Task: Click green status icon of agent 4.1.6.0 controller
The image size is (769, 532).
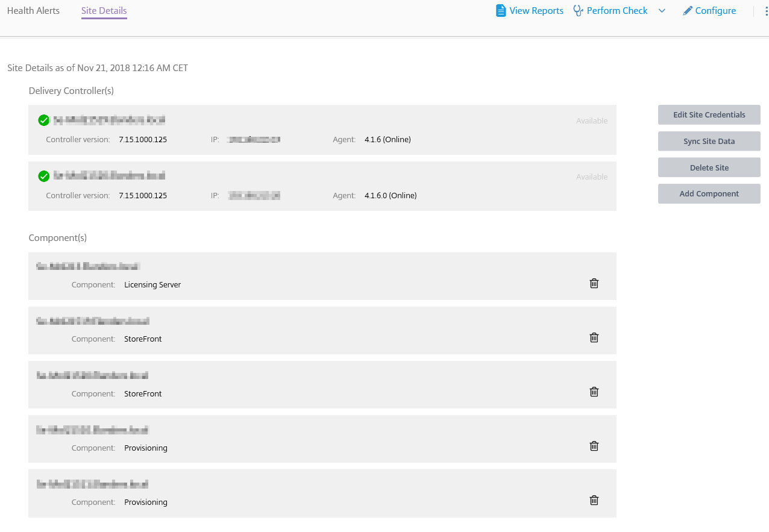Action: click(x=43, y=176)
